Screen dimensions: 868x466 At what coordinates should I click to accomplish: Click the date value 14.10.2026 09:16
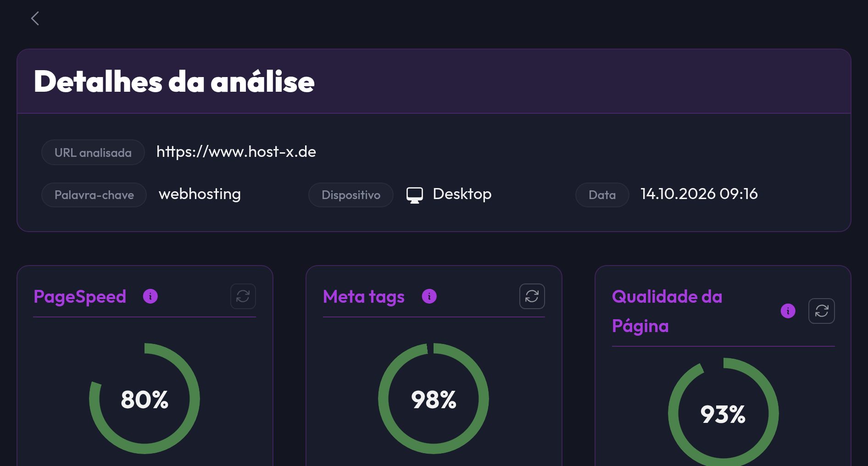tap(699, 194)
